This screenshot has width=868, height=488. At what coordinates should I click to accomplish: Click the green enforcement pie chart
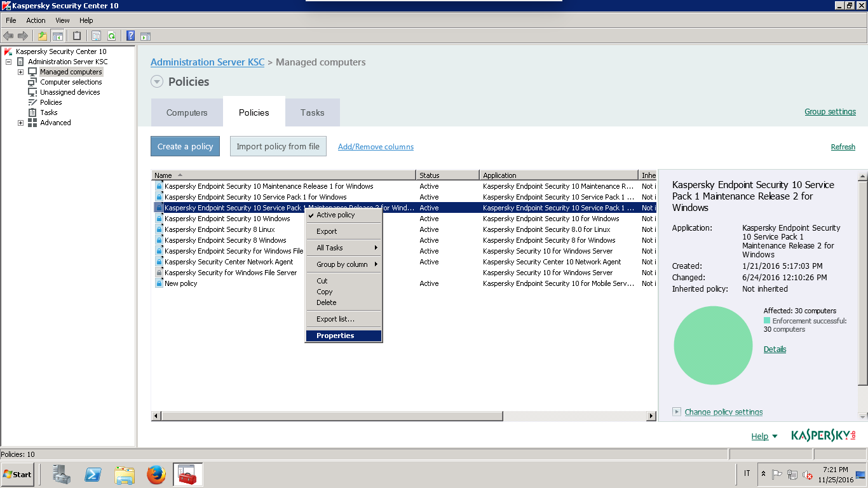coord(713,345)
